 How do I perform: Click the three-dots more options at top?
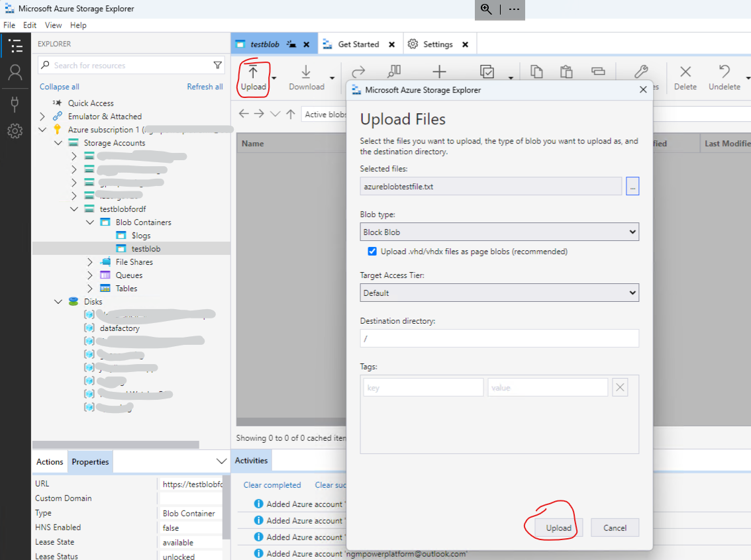pyautogui.click(x=514, y=9)
